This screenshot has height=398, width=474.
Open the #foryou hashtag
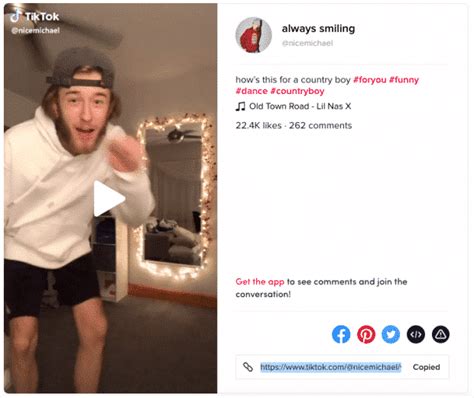369,80
